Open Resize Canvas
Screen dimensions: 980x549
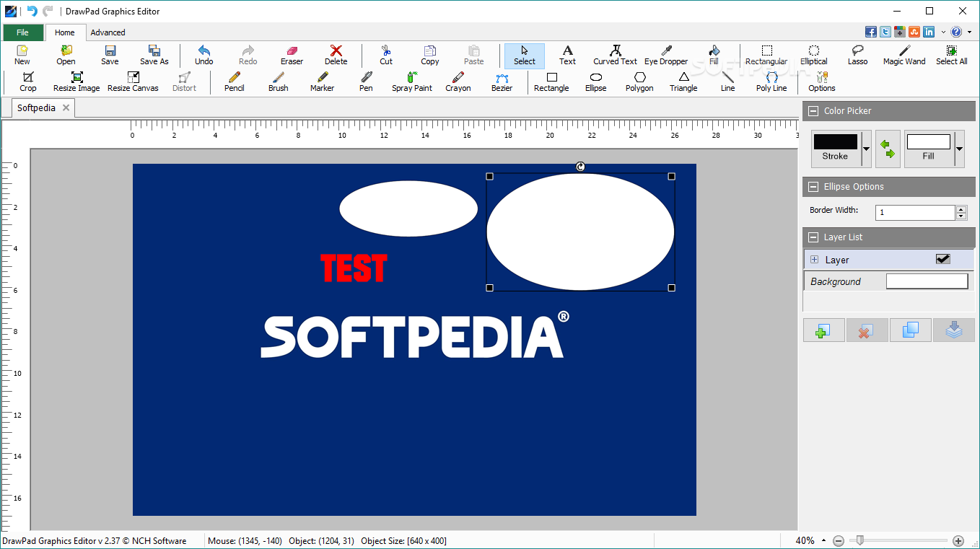coord(133,82)
